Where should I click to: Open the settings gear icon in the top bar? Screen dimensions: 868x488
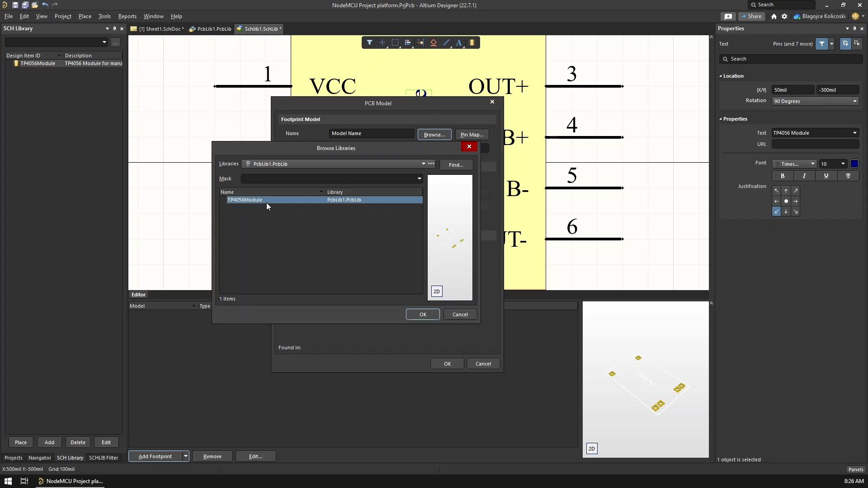(x=784, y=16)
